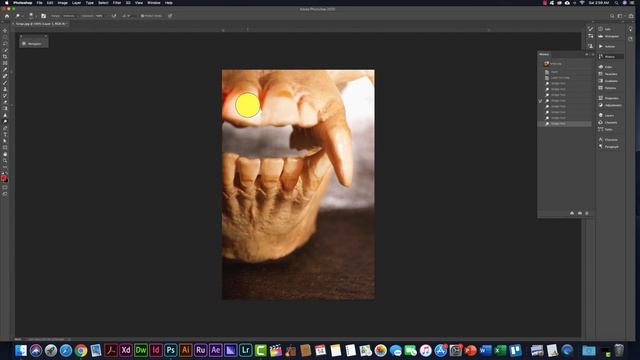Image resolution: width=640 pixels, height=360 pixels.
Task: Select the Spot Healing Brush tool
Action: (x=5, y=76)
